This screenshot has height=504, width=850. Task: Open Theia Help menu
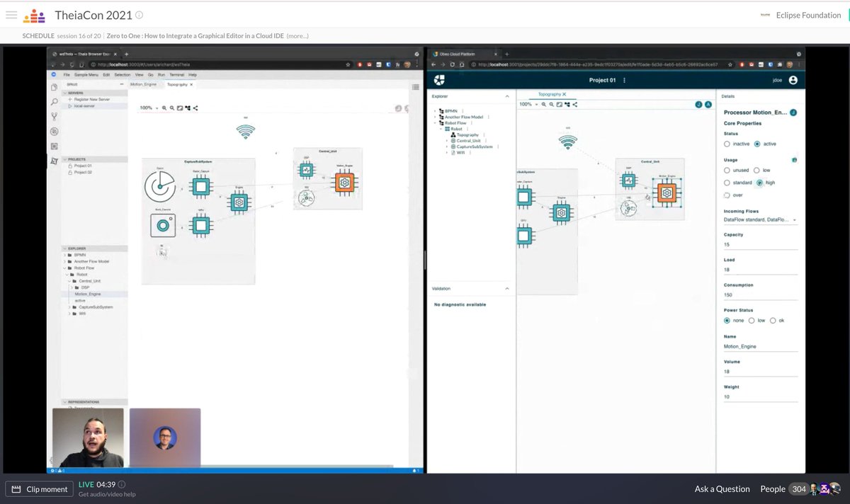coord(193,74)
